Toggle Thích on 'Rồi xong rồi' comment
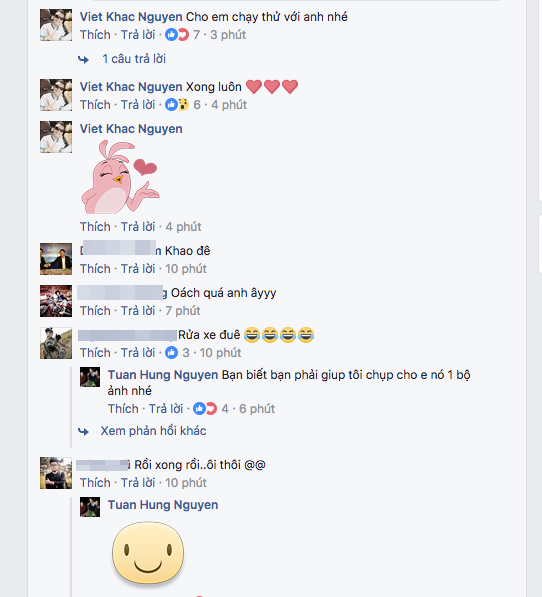 click(95, 483)
